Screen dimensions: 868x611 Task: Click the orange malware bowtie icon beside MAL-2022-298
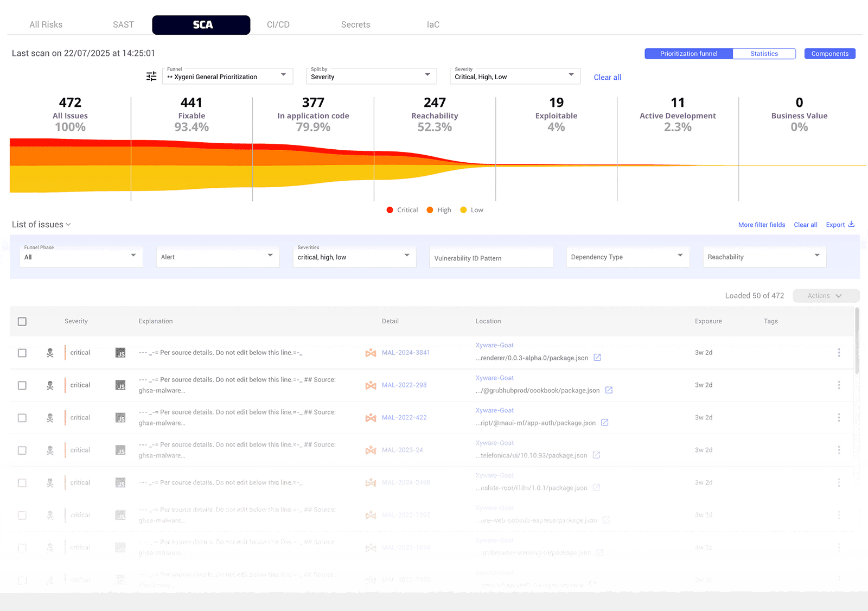click(371, 385)
